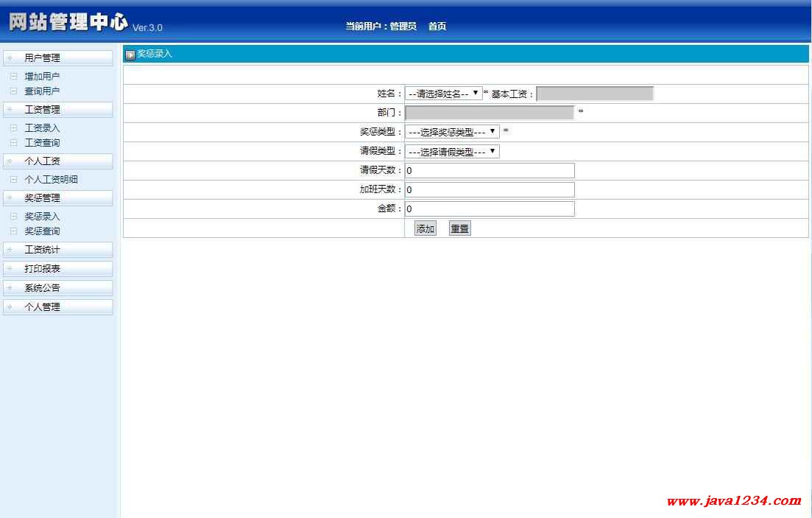Click the plus icon on 工资统计
Viewport: 812px width, 518px height.
[x=10, y=249]
